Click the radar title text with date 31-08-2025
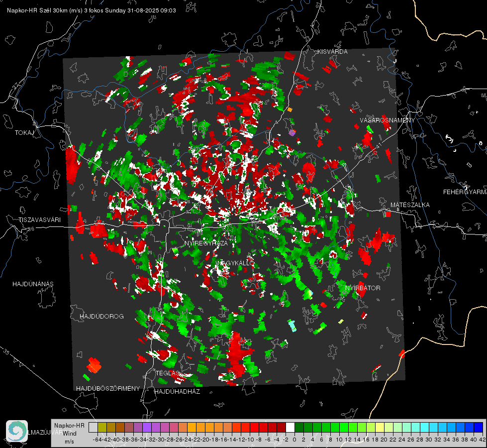The image size is (487, 448). (x=92, y=10)
